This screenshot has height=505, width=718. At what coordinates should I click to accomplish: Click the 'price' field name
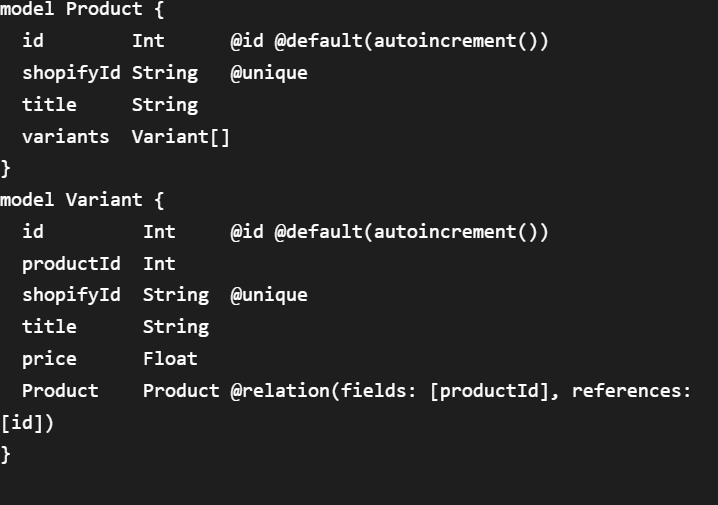(x=49, y=359)
